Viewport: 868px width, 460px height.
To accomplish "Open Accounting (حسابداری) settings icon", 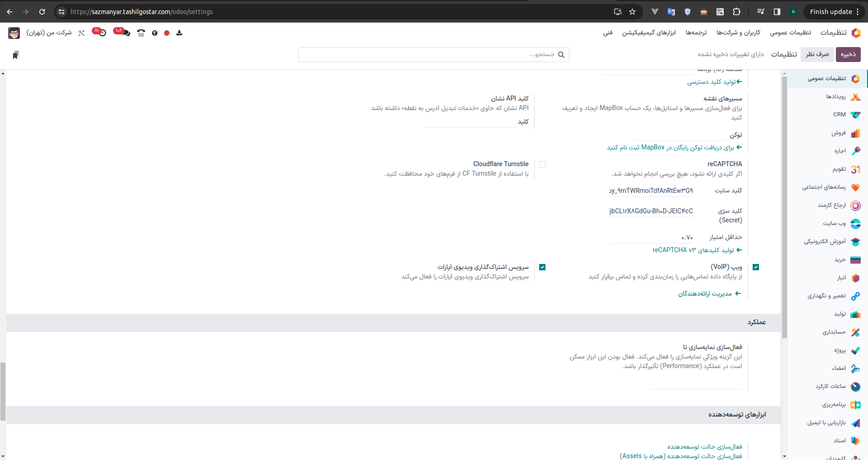I will tap(855, 332).
